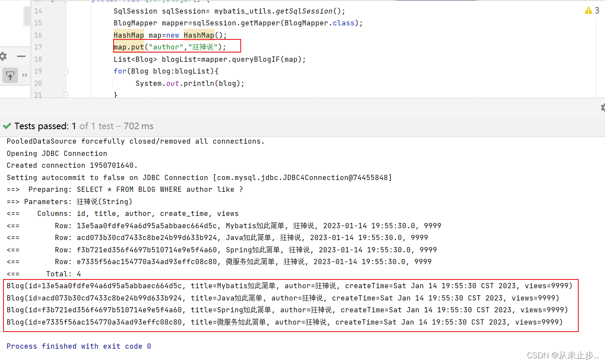Viewport: 605px width, 364px height.
Task: Click gutter line number 20
Action: pyautogui.click(x=38, y=83)
